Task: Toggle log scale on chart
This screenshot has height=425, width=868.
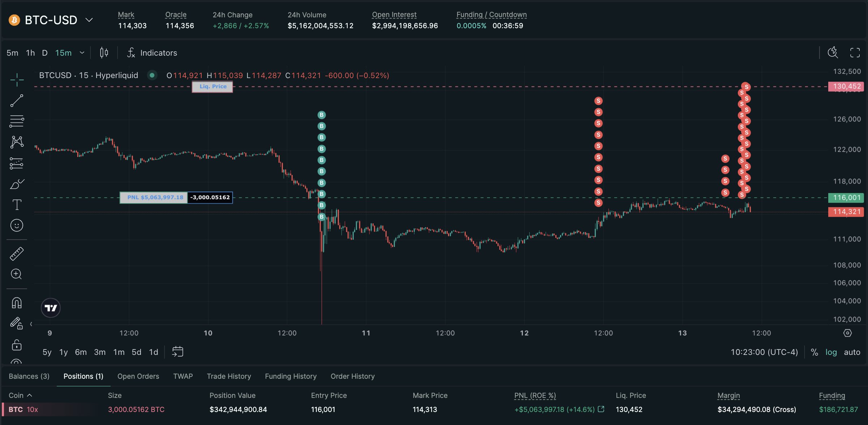Action: 831,352
